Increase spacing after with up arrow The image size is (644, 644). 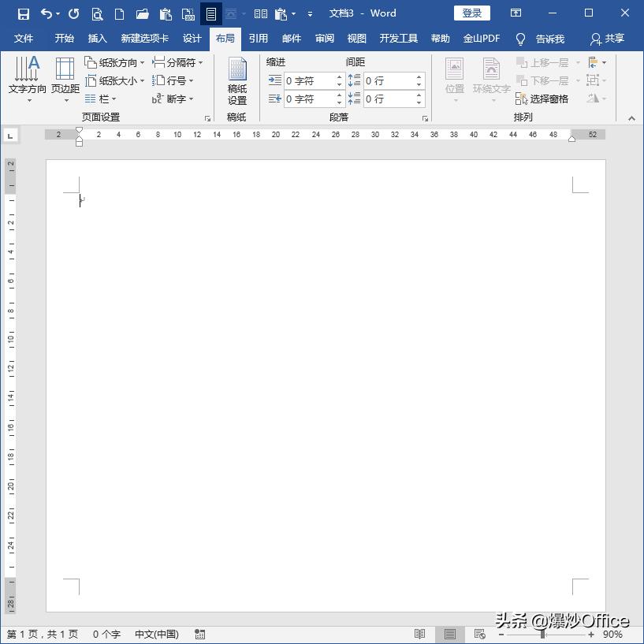coord(419,95)
